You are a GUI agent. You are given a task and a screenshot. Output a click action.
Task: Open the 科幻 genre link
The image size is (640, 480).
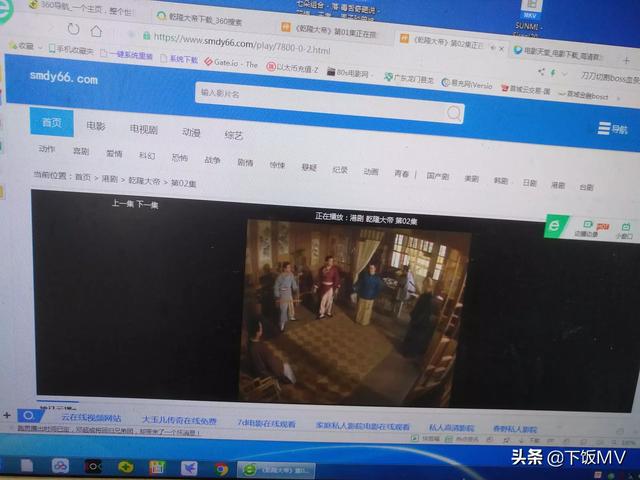tap(147, 156)
